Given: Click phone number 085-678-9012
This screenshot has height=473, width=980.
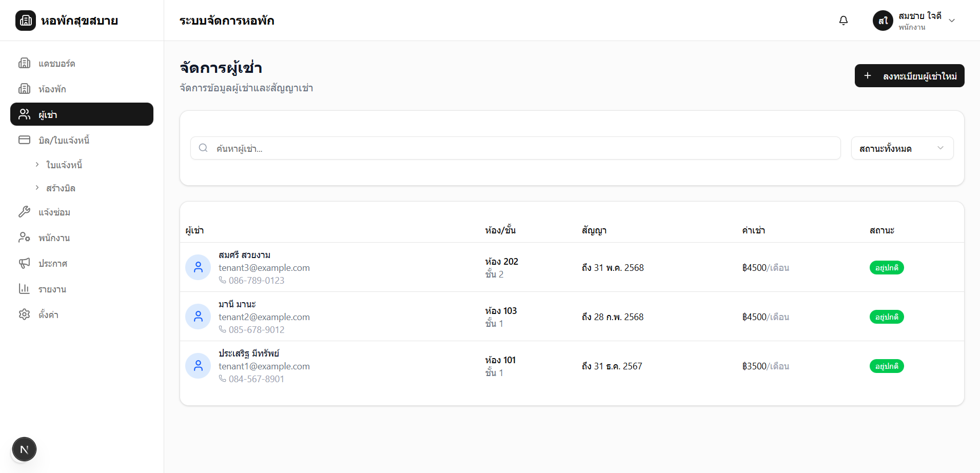Looking at the screenshot, I should point(256,330).
